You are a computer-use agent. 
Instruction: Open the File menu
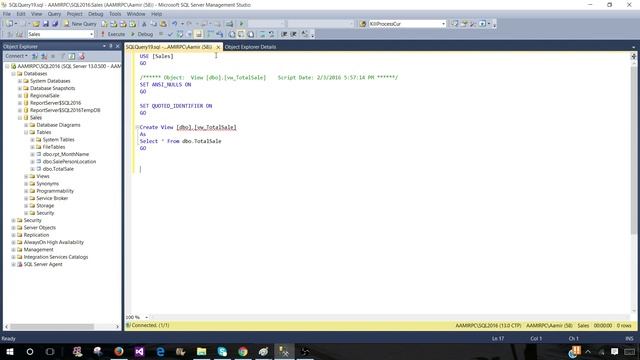[x=7, y=14]
